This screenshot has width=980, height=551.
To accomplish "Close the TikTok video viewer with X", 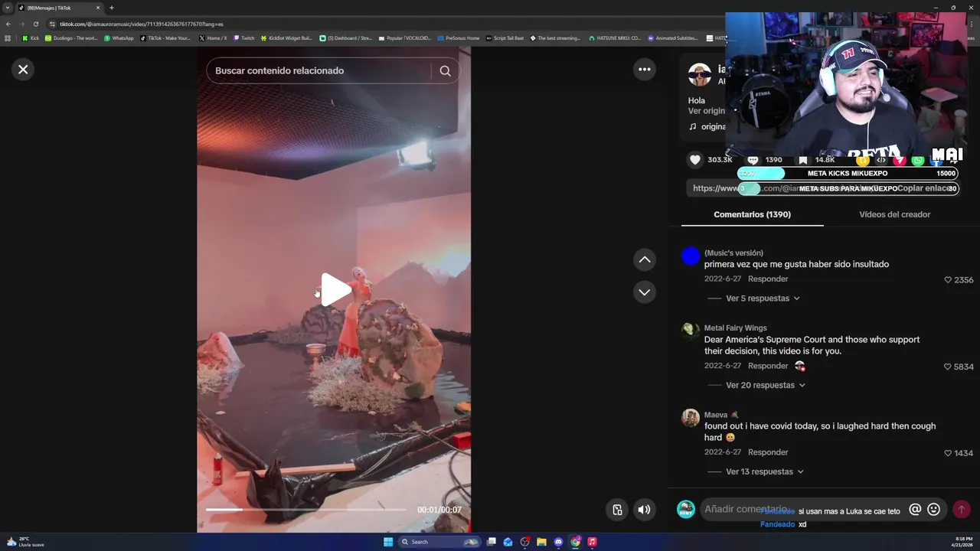I will point(23,70).
